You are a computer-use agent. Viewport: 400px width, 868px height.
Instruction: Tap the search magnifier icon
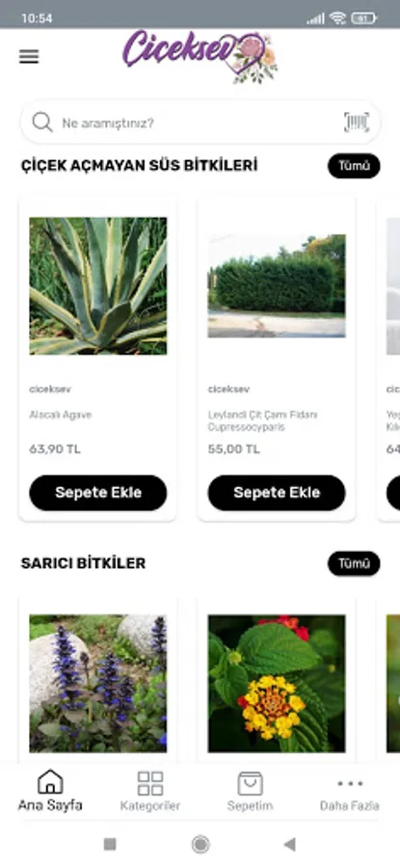[42, 122]
